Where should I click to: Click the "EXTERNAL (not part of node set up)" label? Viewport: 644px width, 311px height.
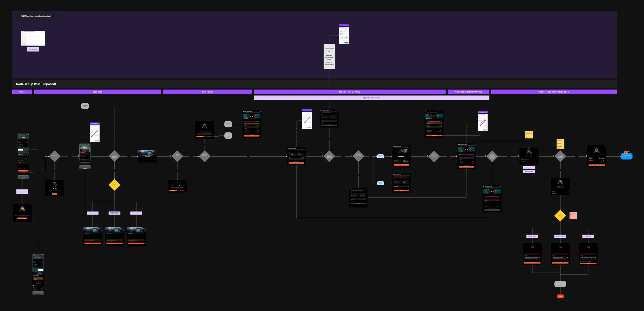pyautogui.click(x=36, y=16)
